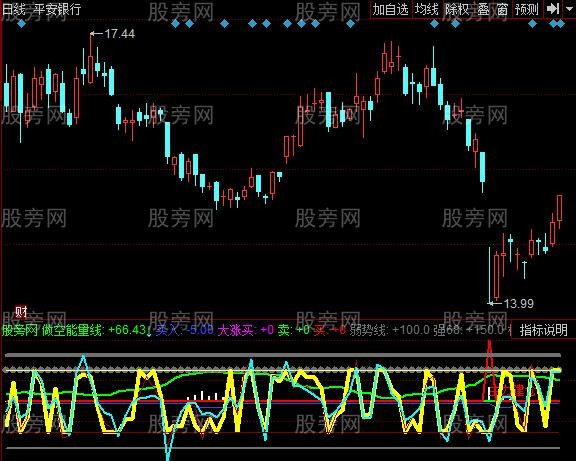Screen dimensions: 576x461
Task: Click the red 财 finance icon
Action: coord(21,312)
